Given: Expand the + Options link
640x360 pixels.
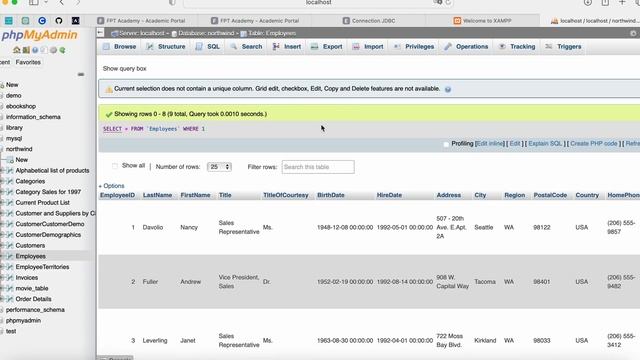Looking at the screenshot, I should click(111, 186).
